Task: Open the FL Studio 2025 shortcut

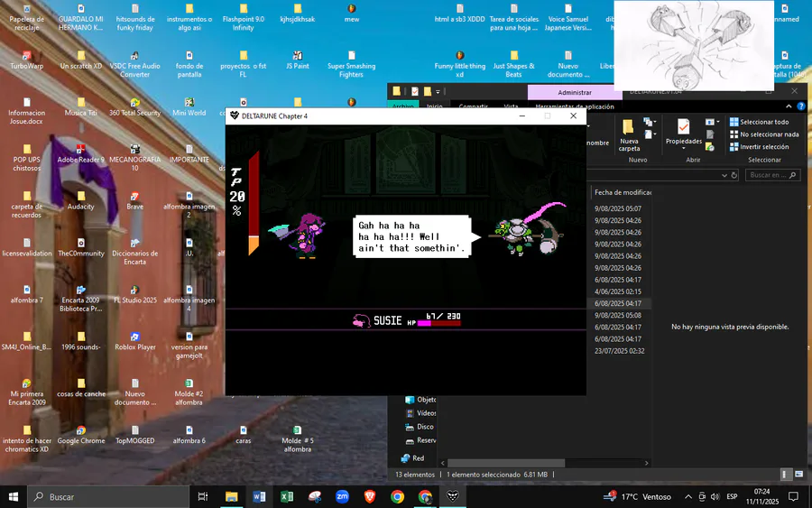Action: [x=135, y=294]
